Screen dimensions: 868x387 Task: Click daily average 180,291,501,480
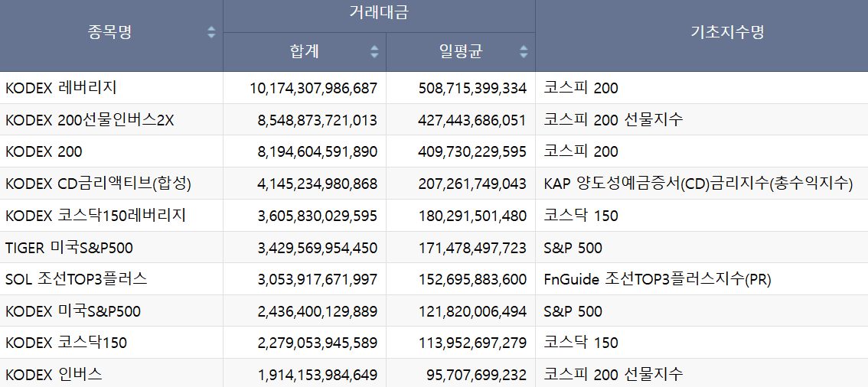[x=472, y=216]
